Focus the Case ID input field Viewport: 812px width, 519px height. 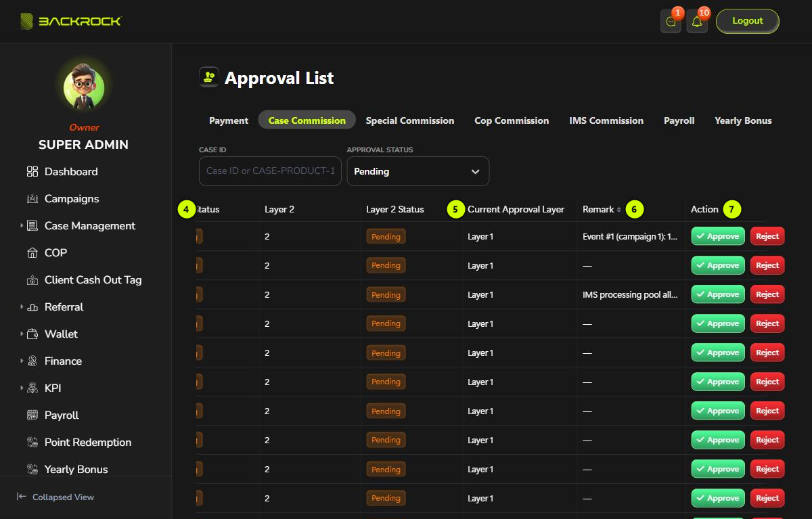click(x=270, y=171)
